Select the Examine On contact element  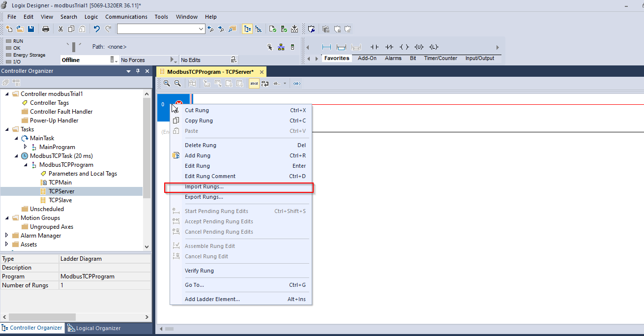tap(375, 47)
